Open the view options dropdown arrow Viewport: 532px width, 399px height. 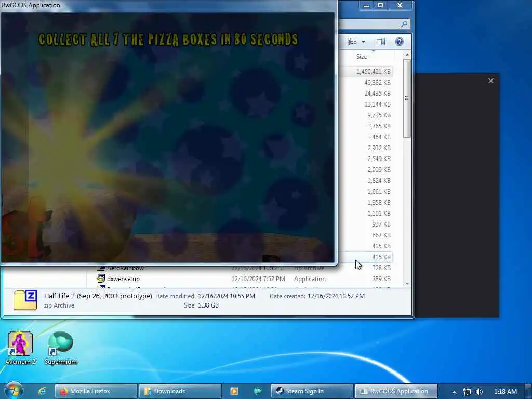click(x=363, y=42)
